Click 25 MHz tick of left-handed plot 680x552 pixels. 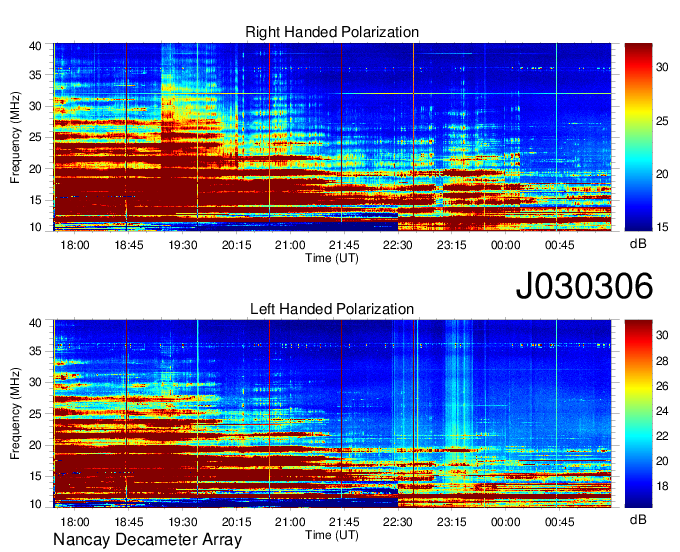(x=36, y=414)
